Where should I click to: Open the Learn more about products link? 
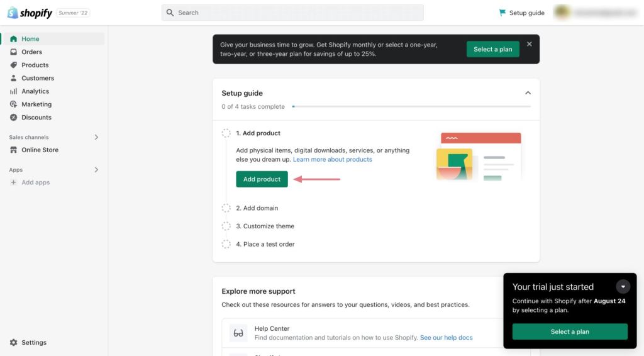(332, 160)
